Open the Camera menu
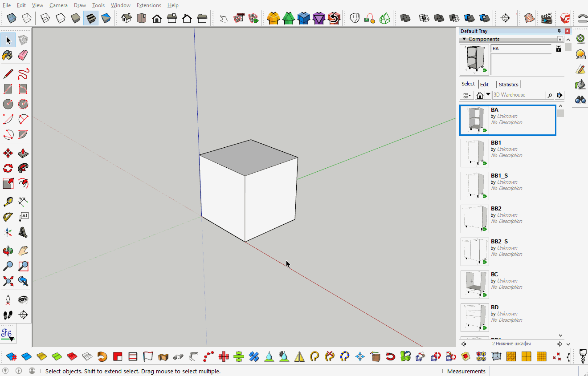 click(58, 5)
